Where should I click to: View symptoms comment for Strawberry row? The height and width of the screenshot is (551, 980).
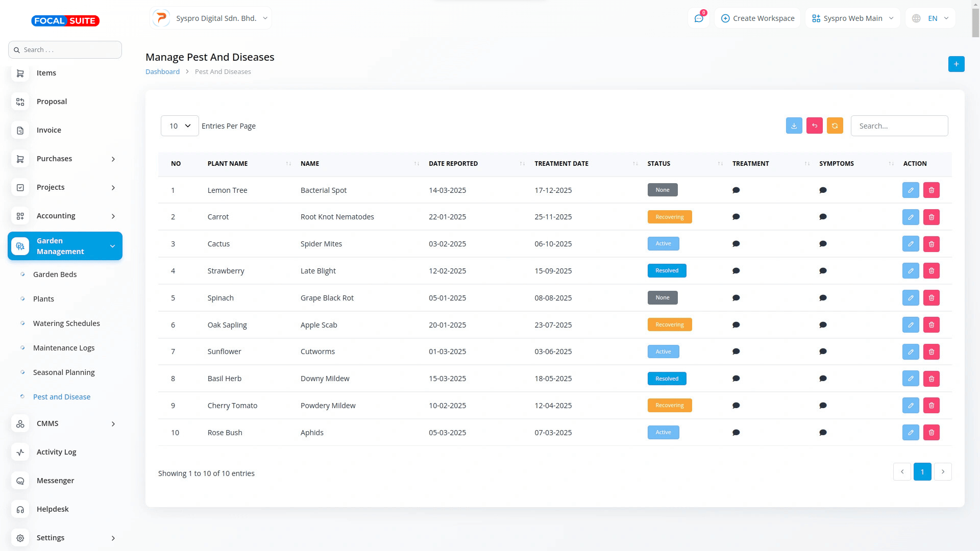(x=822, y=271)
